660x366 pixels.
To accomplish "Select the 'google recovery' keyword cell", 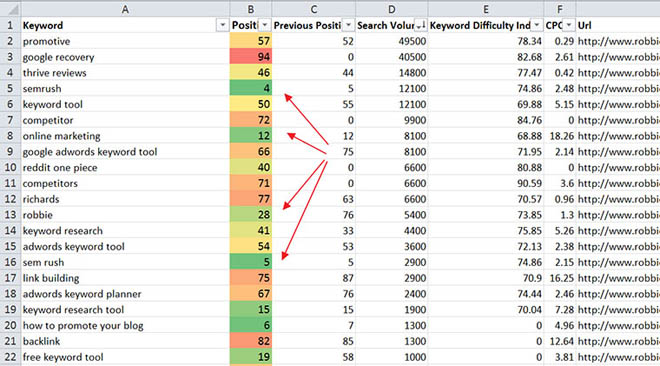I will pos(125,57).
